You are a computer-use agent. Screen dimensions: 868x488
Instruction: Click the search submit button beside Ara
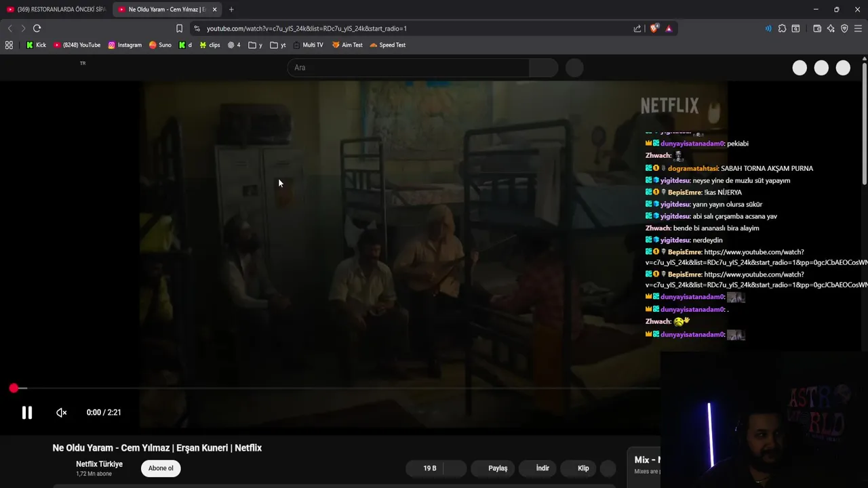543,68
